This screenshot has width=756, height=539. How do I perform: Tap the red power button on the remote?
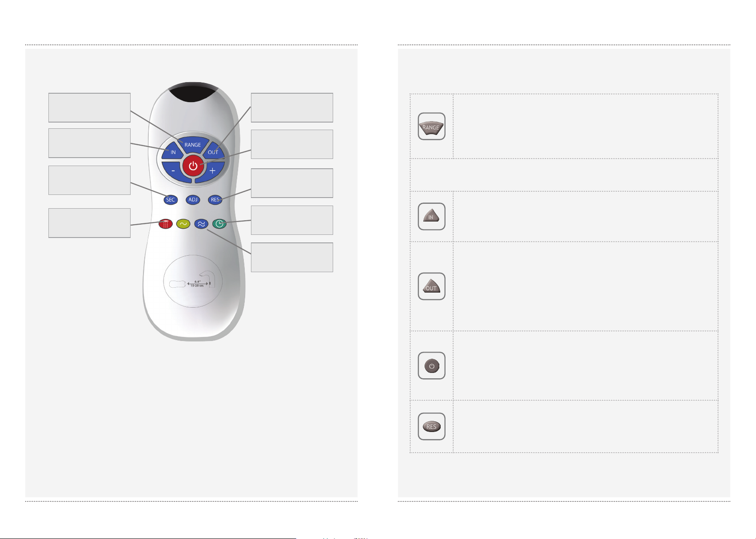pos(193,166)
